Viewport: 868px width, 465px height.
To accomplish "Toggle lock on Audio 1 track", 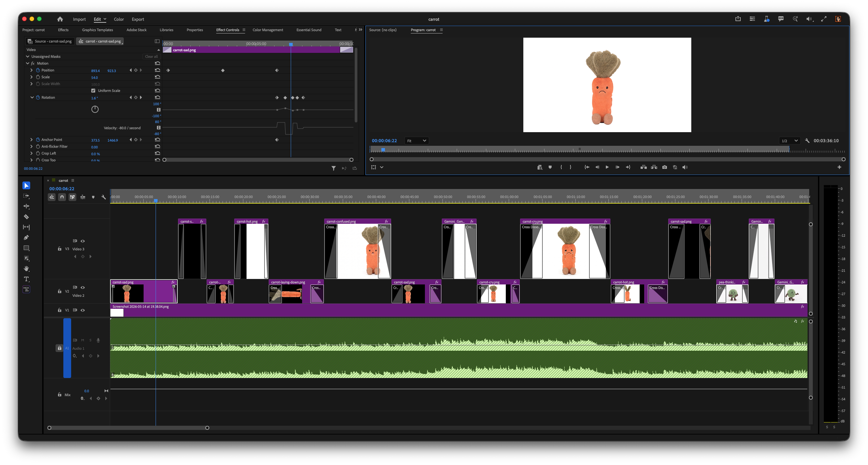I will tap(60, 348).
